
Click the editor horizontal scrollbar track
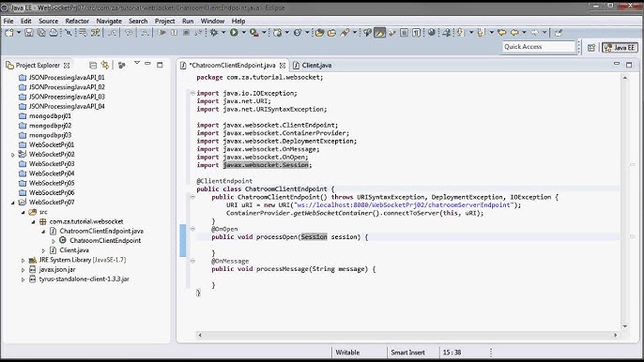[407, 335]
